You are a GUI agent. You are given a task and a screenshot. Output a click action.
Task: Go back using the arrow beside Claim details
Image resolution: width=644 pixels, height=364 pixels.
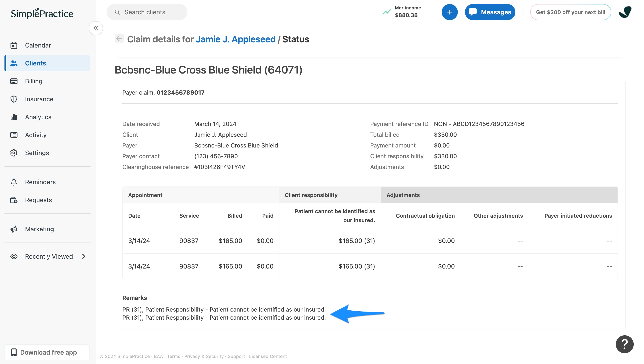pos(119,39)
